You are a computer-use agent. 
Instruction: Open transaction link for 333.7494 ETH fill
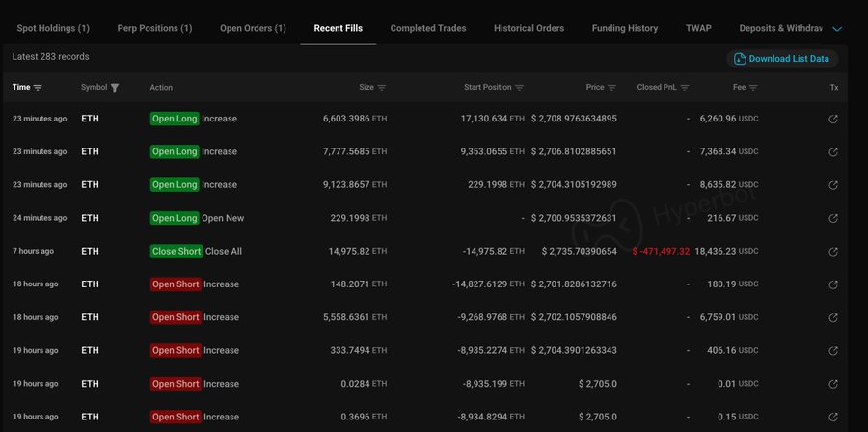point(833,351)
